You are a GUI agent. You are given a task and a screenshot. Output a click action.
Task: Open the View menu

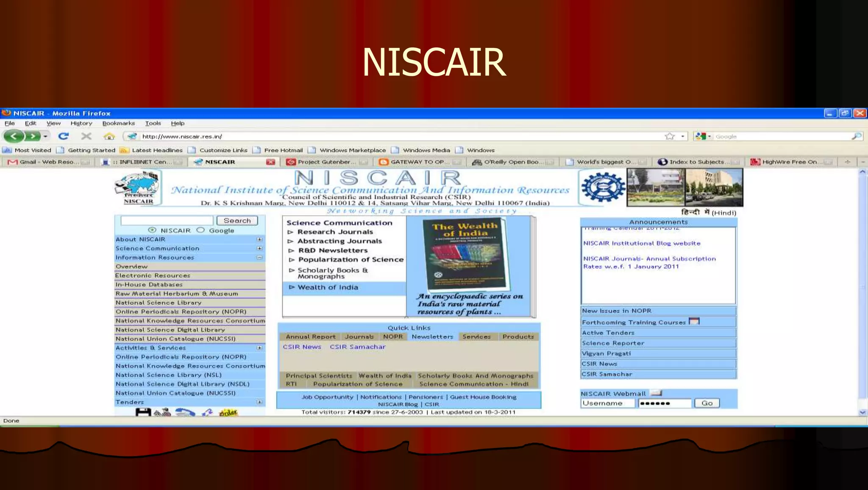coord(53,123)
